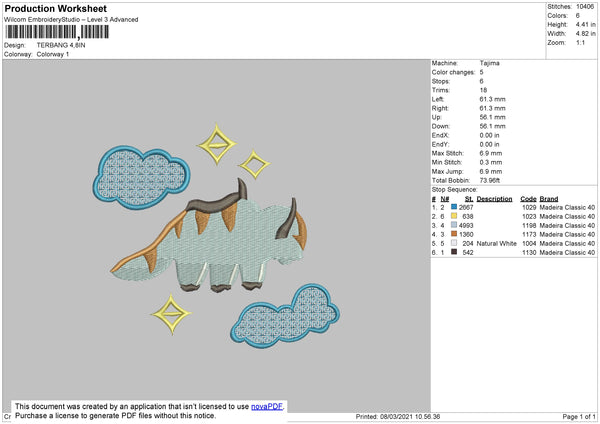The image size is (600, 424).
Task: Click the St. column header
Action: [469, 199]
